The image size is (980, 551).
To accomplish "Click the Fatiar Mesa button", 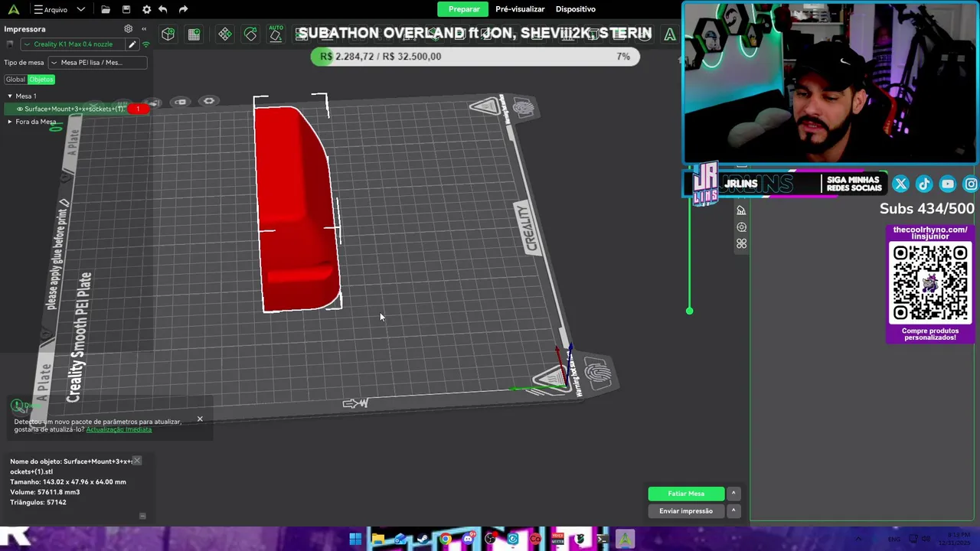I will [686, 494].
